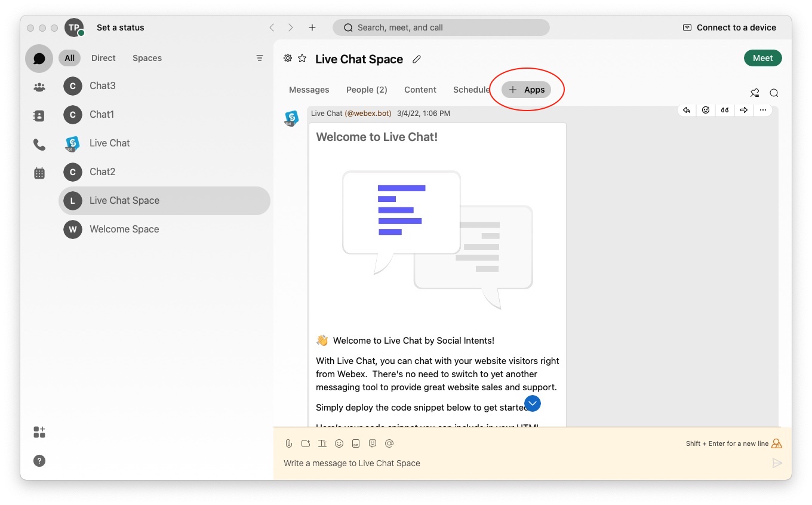Viewport: 812px width, 505px height.
Task: Go back with the left arrow
Action: click(x=272, y=27)
